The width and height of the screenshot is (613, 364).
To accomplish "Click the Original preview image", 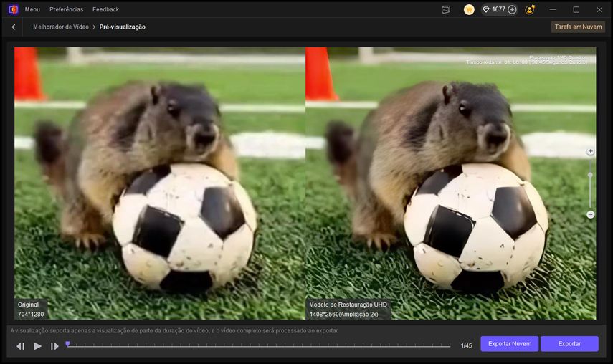I will 160,183.
